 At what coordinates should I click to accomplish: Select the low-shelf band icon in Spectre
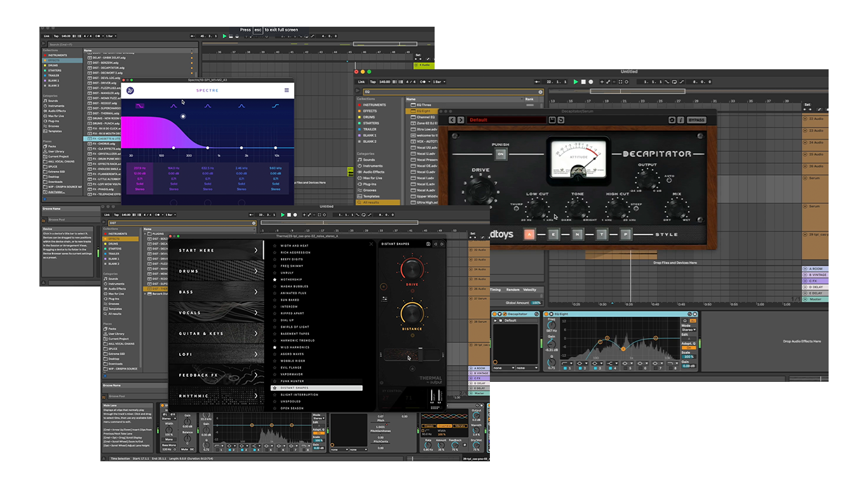click(x=140, y=105)
